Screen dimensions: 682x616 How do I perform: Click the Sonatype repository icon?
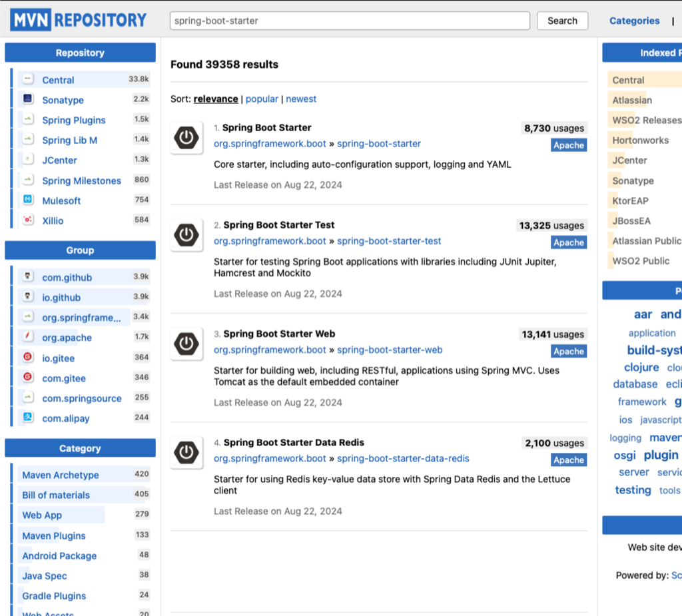[28, 99]
